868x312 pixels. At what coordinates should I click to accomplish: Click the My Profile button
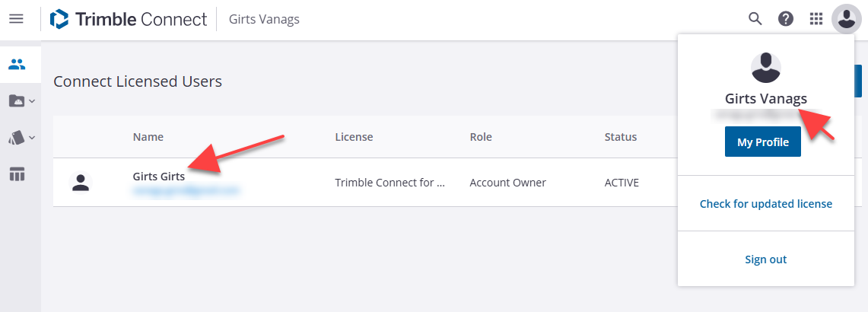[x=762, y=142]
